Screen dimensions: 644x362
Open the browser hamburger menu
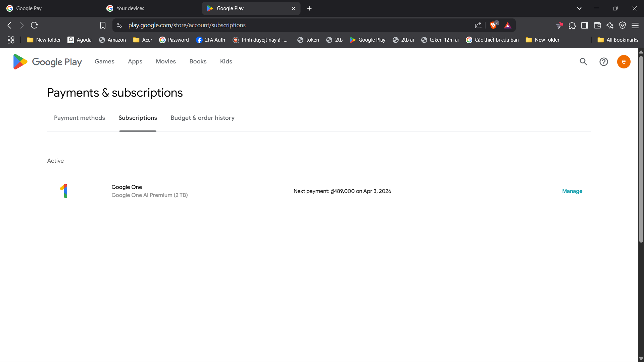pyautogui.click(x=635, y=25)
